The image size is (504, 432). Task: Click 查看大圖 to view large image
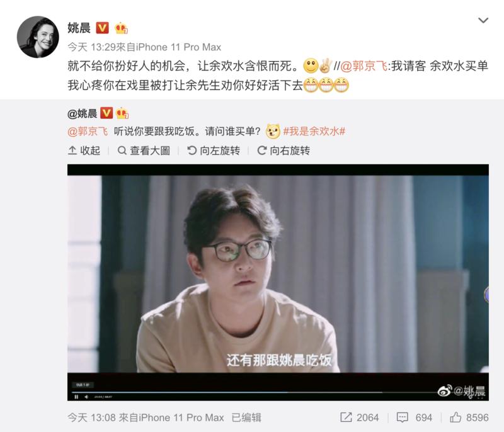coord(144,151)
